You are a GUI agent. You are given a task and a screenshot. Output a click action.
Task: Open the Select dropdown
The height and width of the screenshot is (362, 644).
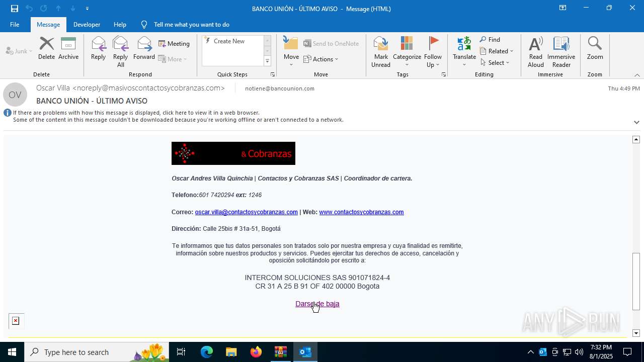495,63
